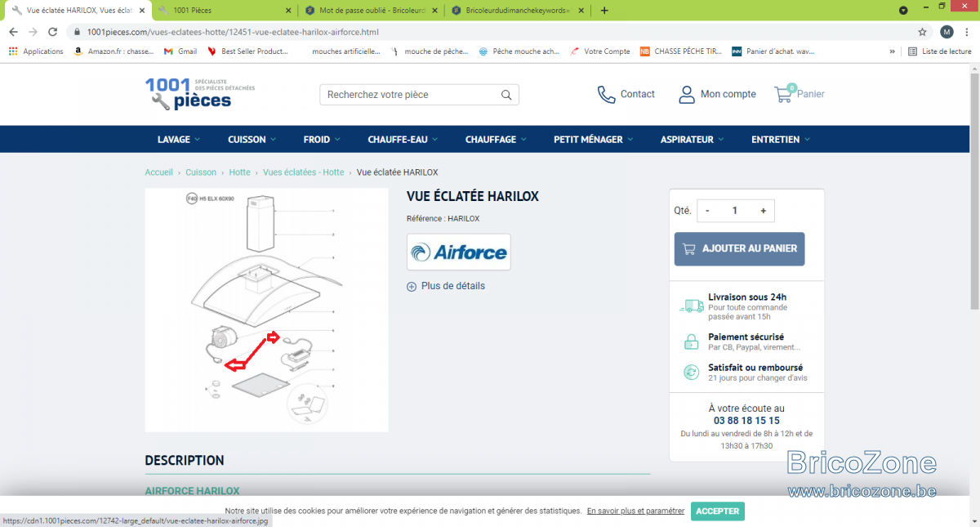
Task: Click the browser back arrow
Action: (13, 32)
